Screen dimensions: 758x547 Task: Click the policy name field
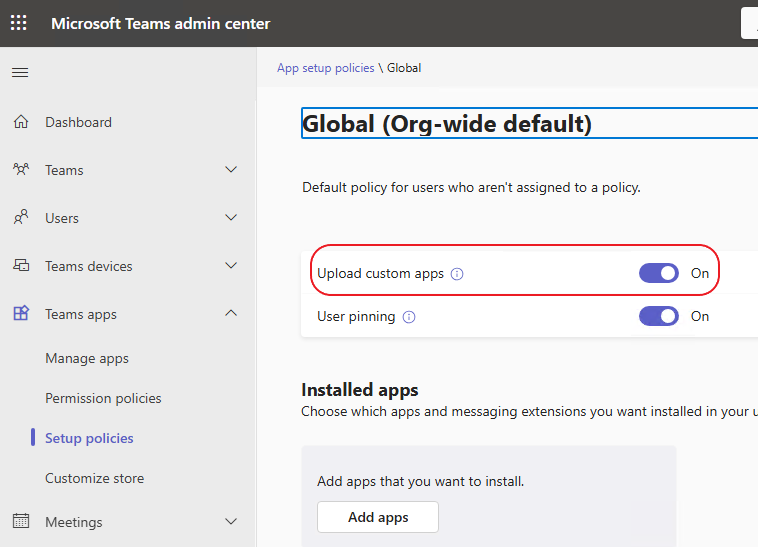[x=529, y=123]
